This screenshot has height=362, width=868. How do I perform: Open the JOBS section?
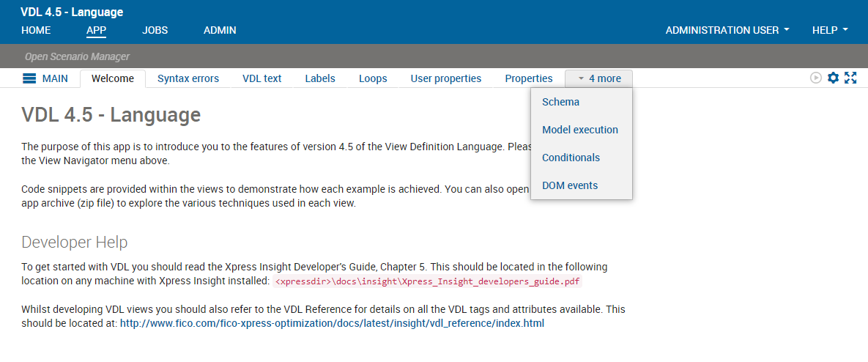[x=155, y=30]
